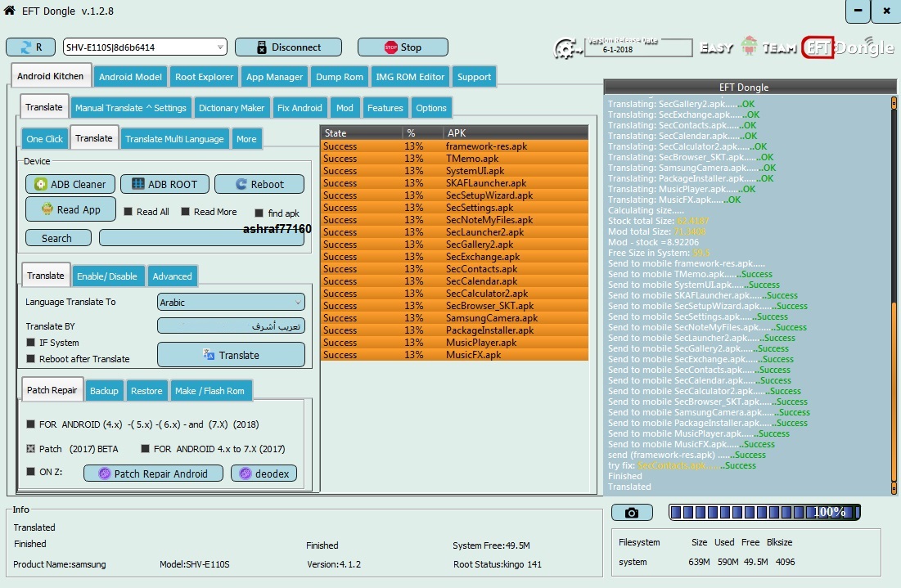Screen dimensions: 901x588
Task: Click the red Stop button
Action: 403,47
